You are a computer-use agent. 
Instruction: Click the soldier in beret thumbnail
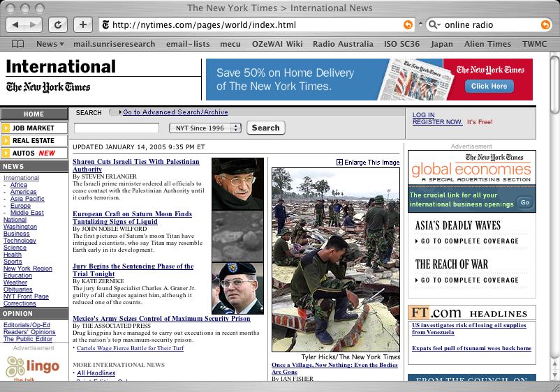click(x=238, y=289)
